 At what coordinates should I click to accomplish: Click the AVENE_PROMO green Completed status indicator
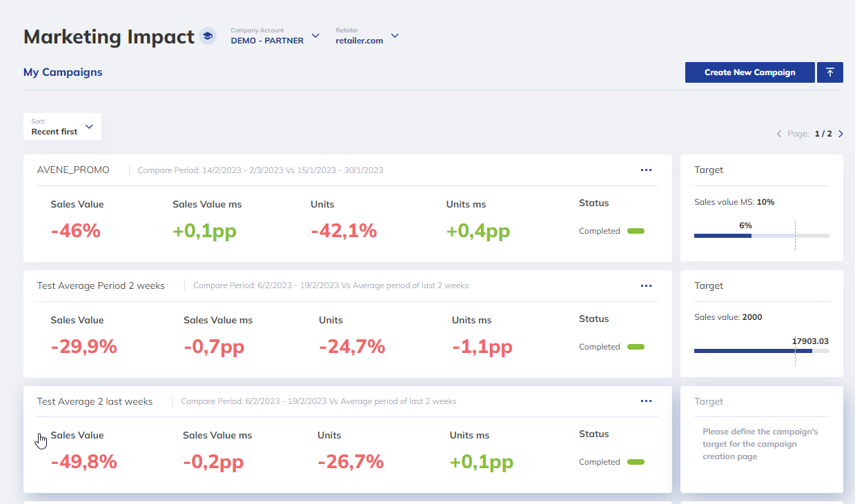click(636, 231)
